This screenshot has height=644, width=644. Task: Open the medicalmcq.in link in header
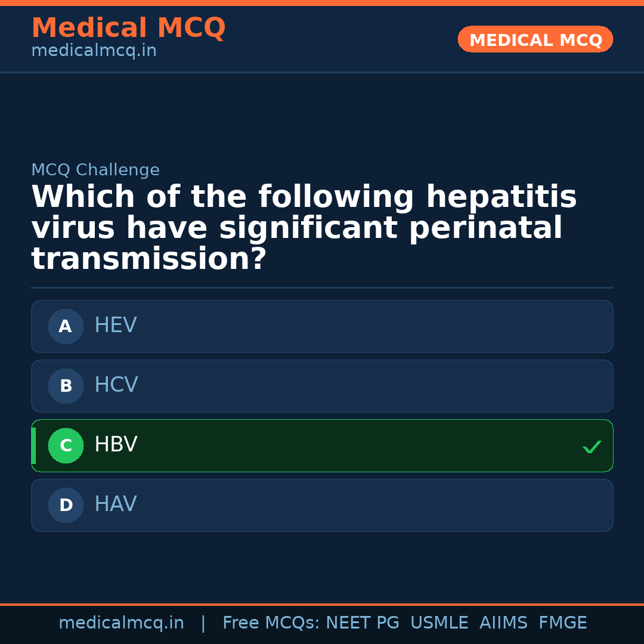(94, 51)
